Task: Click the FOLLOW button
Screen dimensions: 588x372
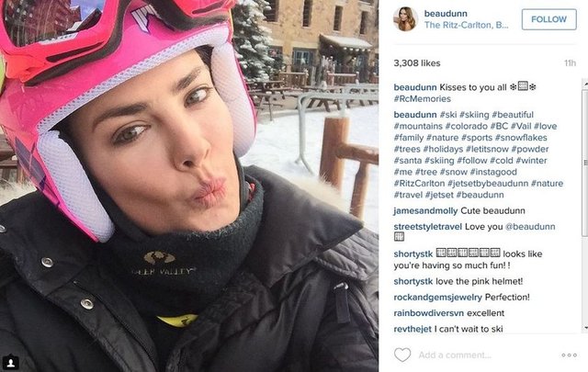Action: tap(549, 19)
